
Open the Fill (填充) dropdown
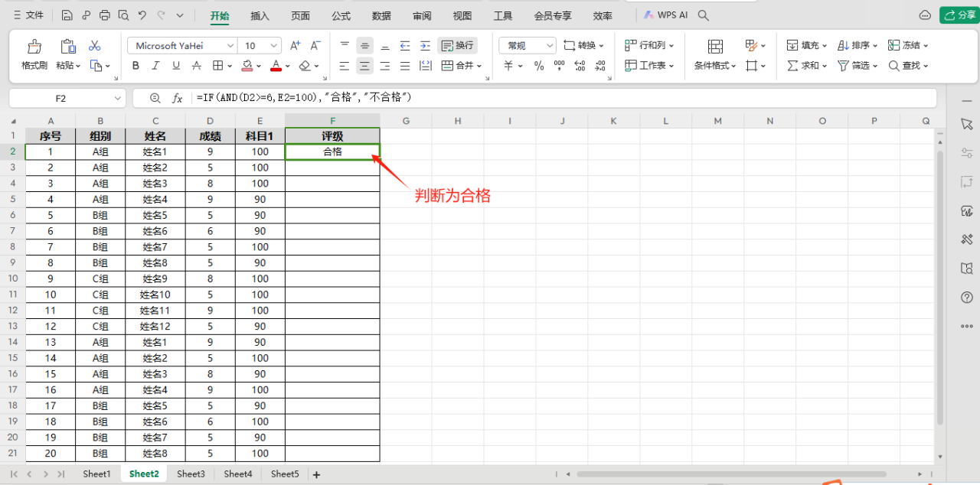pos(807,46)
